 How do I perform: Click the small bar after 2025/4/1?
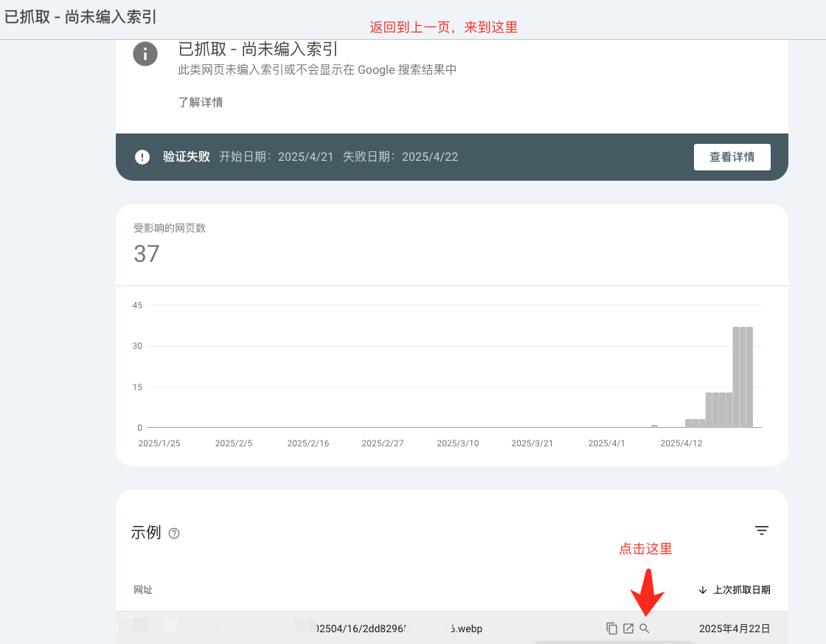coord(654,426)
